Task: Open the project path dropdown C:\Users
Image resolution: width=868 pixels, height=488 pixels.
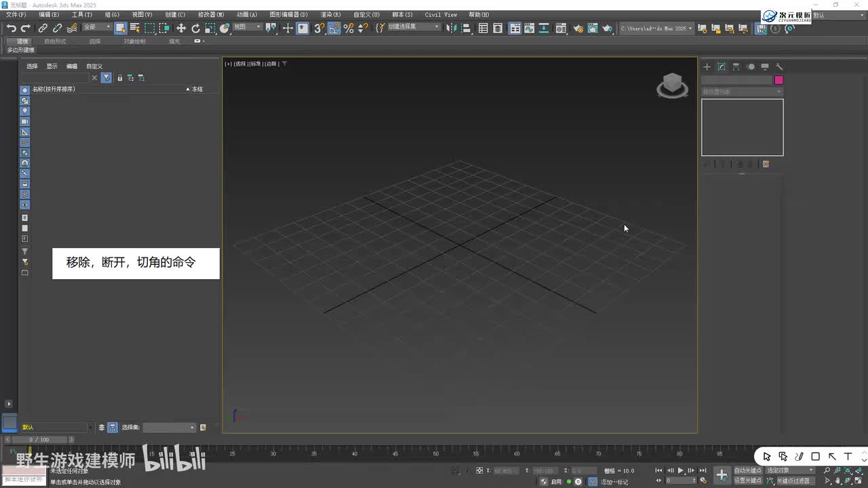Action: [x=656, y=28]
